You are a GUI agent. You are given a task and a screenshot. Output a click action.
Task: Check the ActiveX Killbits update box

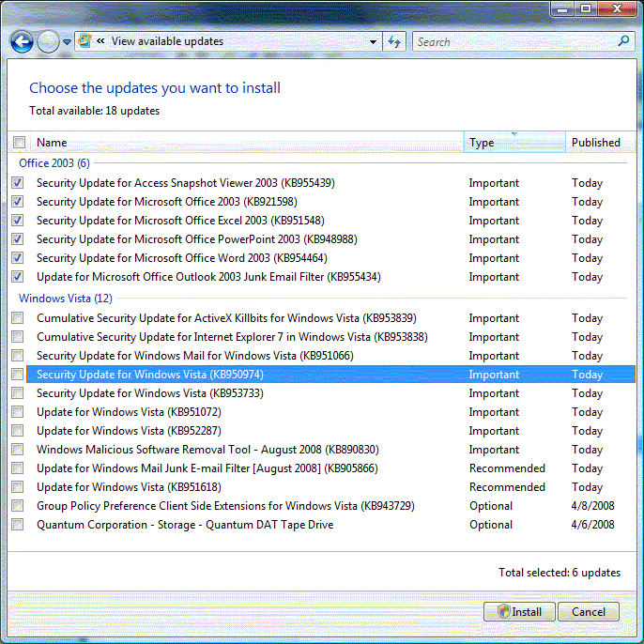(18, 318)
